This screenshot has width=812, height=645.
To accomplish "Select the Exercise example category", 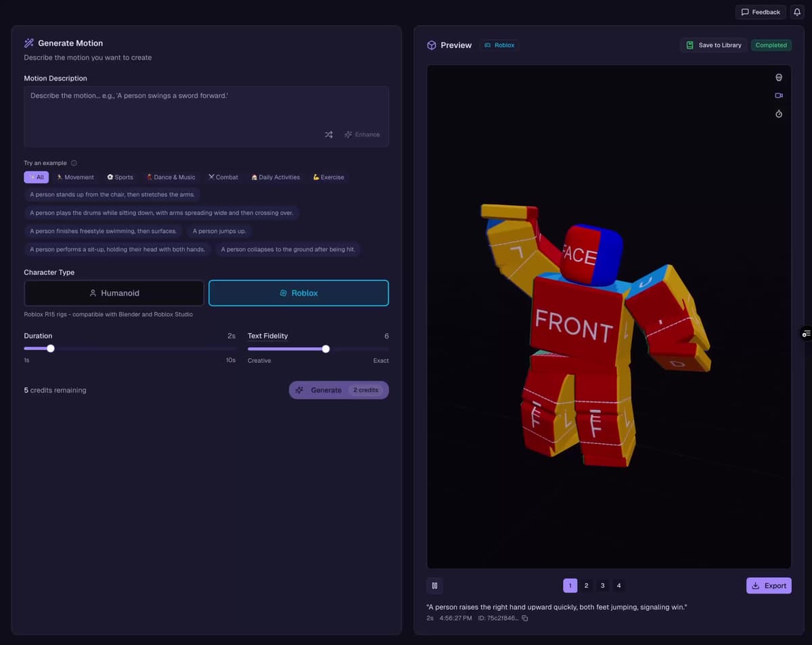I will click(328, 177).
